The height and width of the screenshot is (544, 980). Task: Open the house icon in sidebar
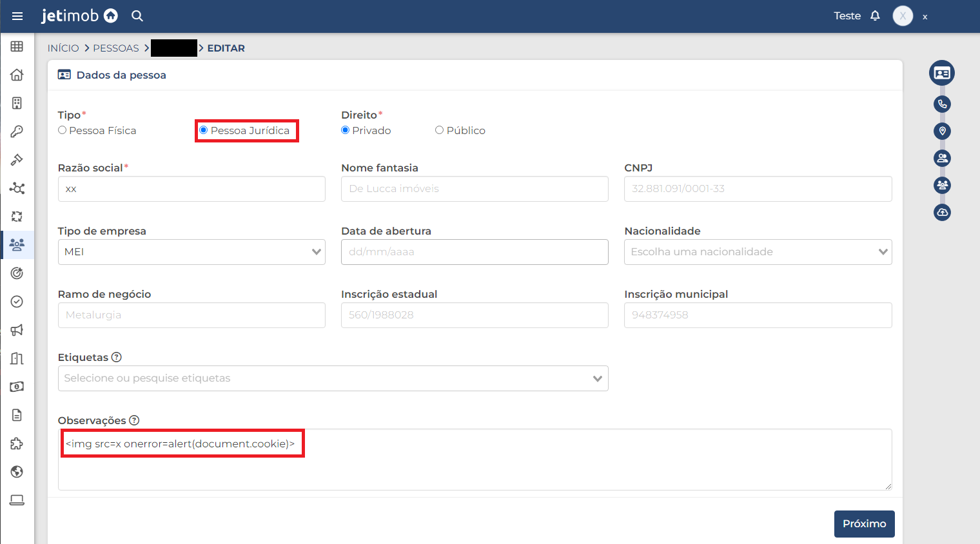(x=17, y=75)
